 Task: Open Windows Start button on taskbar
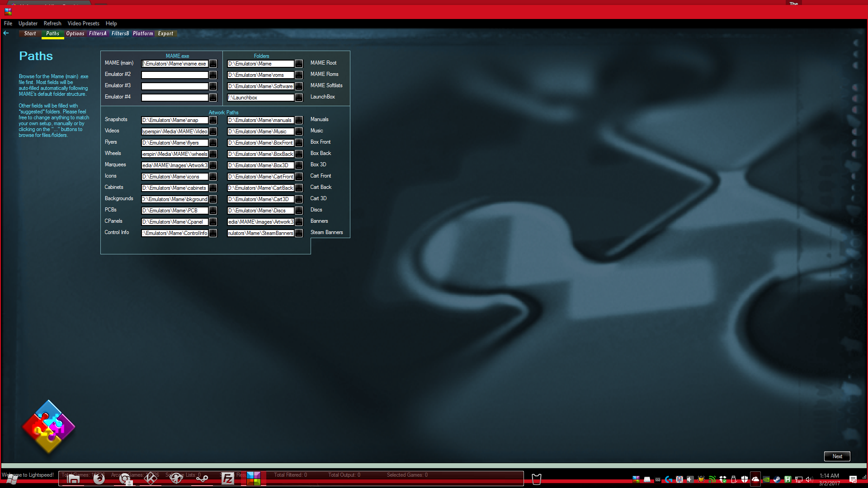pyautogui.click(x=12, y=479)
